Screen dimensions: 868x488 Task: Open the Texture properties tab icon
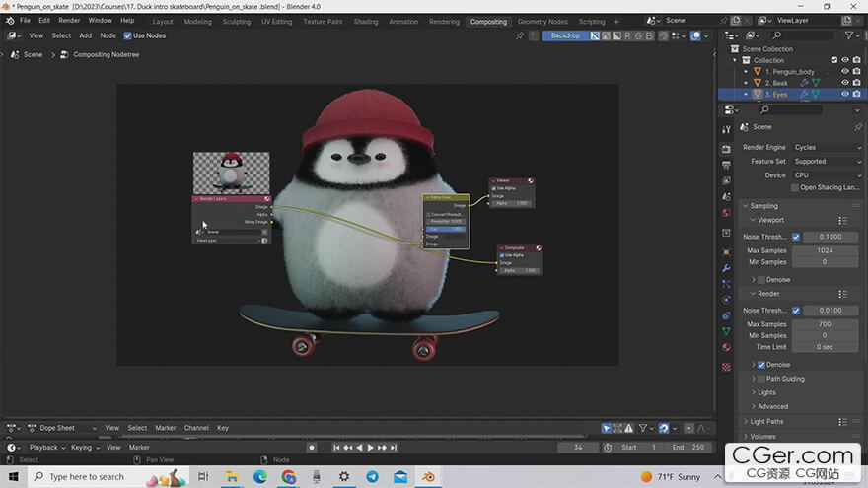726,367
